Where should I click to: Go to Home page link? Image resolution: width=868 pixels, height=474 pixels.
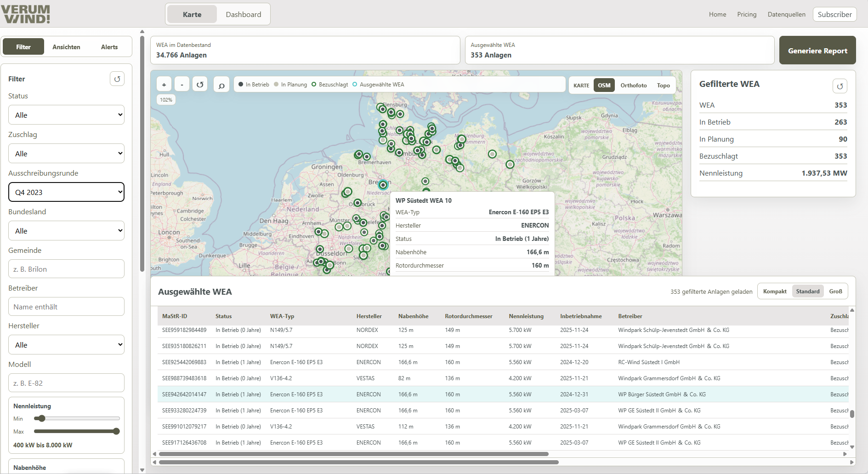pyautogui.click(x=717, y=14)
